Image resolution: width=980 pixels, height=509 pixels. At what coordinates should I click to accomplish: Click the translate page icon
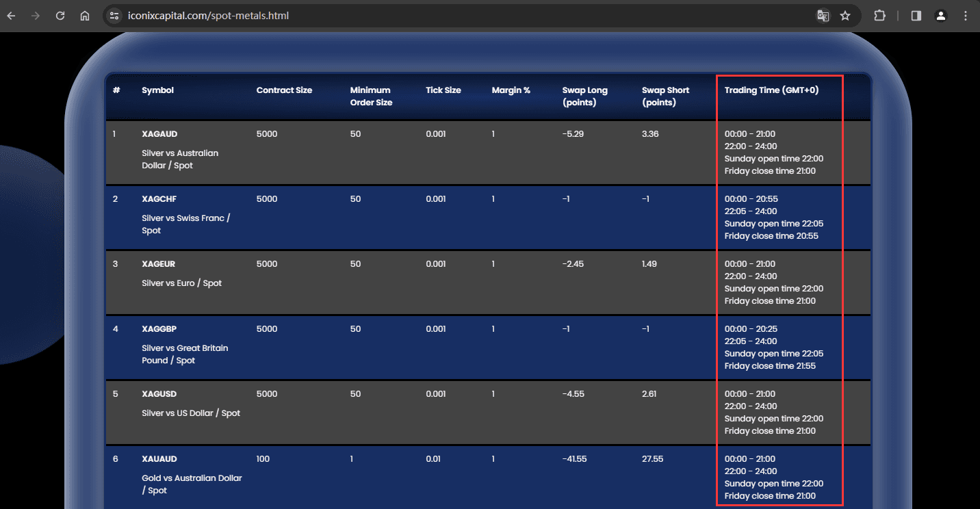click(x=823, y=16)
